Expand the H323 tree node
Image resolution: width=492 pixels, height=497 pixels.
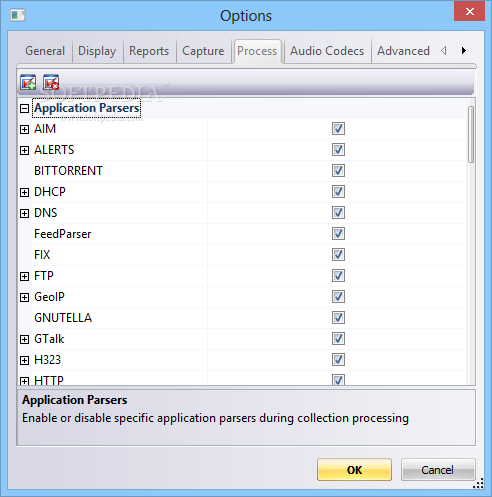coord(24,361)
